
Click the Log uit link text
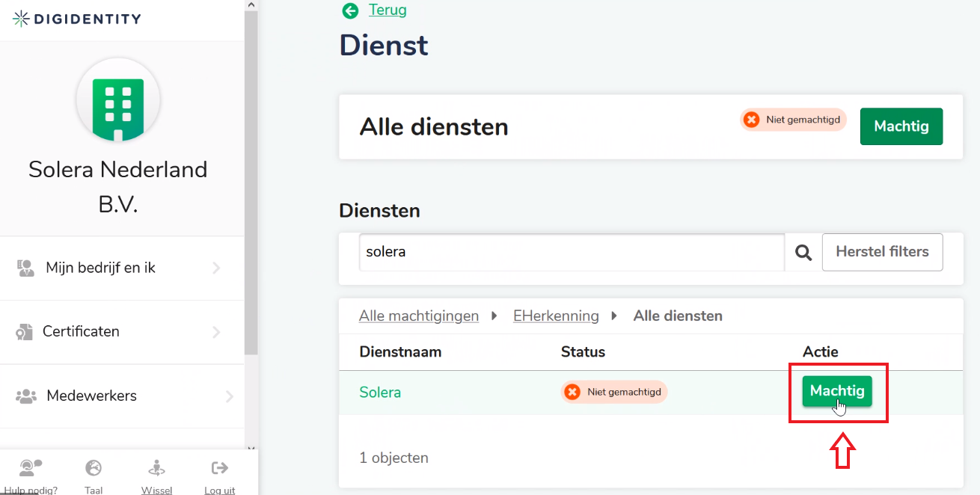(220, 491)
